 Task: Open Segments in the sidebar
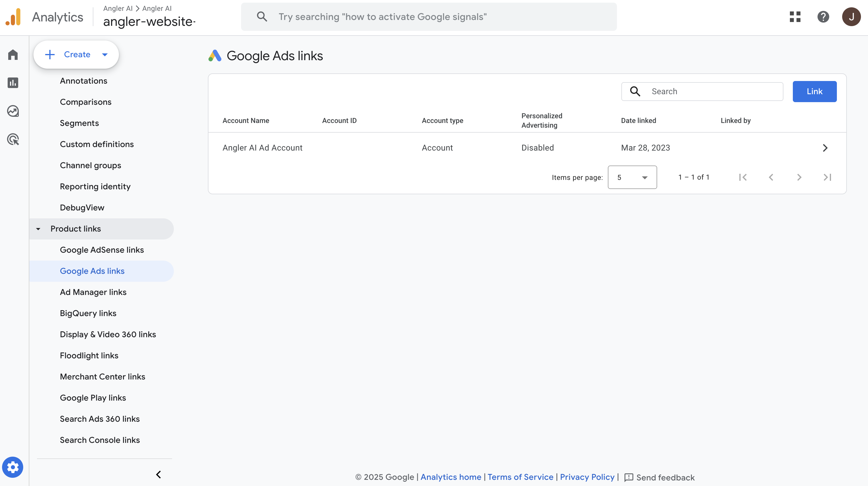click(x=79, y=123)
